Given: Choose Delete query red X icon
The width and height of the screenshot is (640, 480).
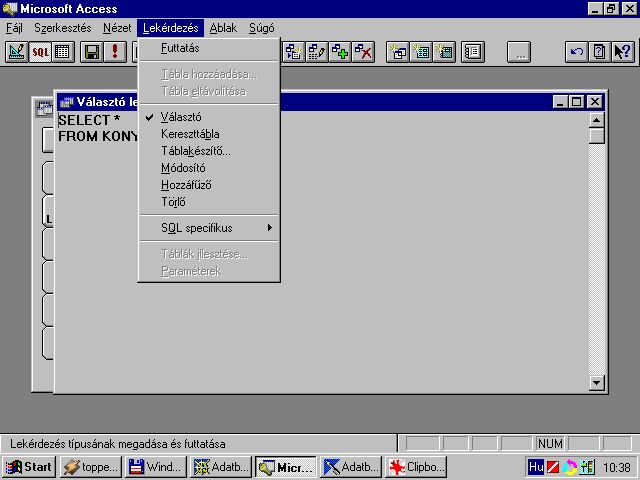Looking at the screenshot, I should pyautogui.click(x=363, y=52).
